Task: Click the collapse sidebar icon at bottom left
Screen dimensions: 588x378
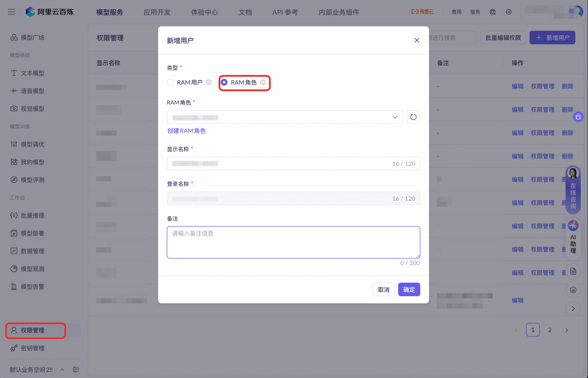Action: (x=76, y=369)
